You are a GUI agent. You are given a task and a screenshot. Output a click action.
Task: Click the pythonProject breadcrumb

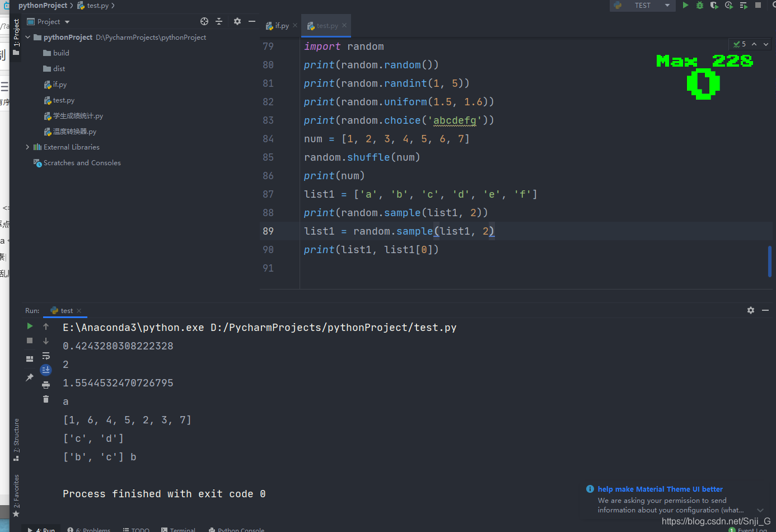[43, 6]
